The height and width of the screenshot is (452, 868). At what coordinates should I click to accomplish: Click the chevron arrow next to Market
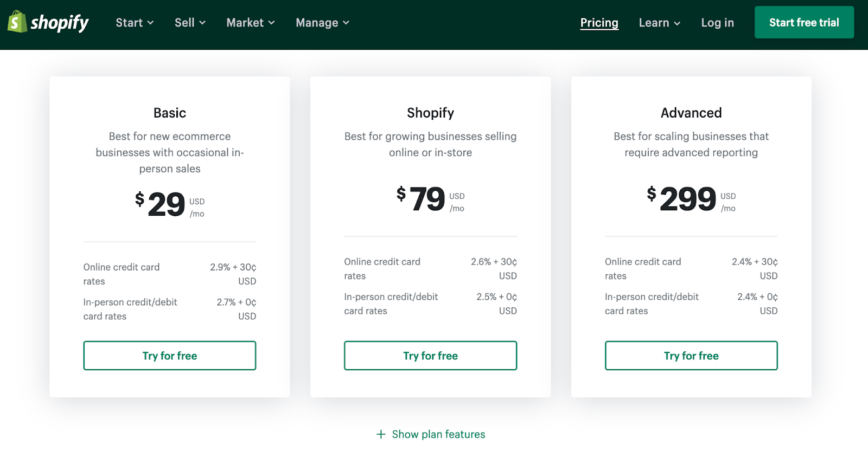pos(271,23)
